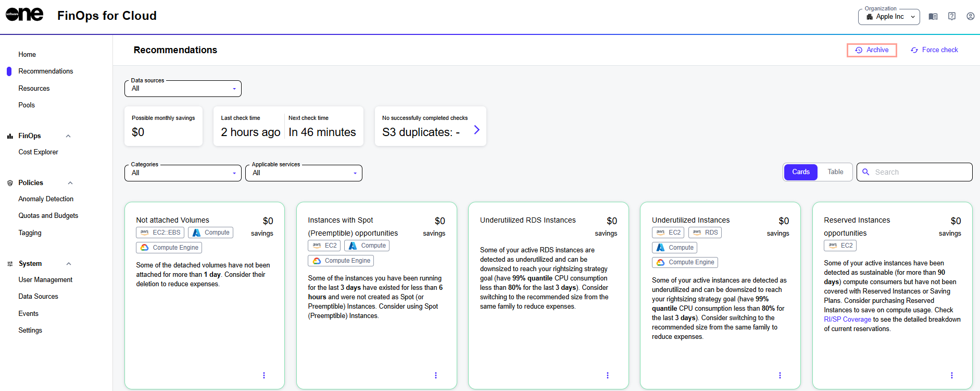Open the documentation book icon
Viewport: 980px width, 391px height.
[x=933, y=17]
